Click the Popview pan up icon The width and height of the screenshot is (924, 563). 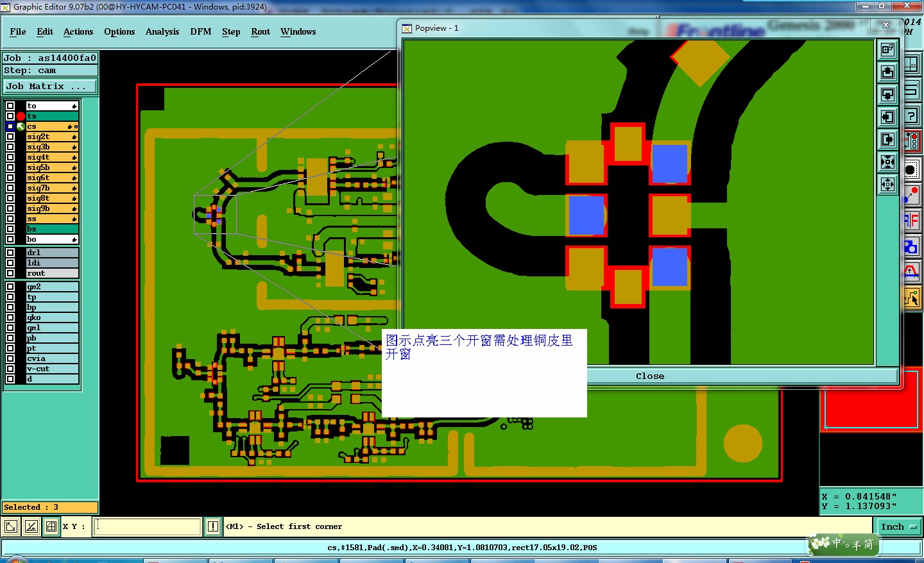[x=887, y=72]
